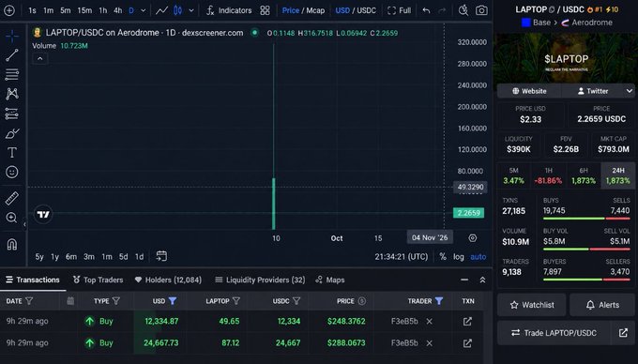Viewport: 638px width, 364px height.
Task: Open the go-to-date calendar icon
Action: 161,256
